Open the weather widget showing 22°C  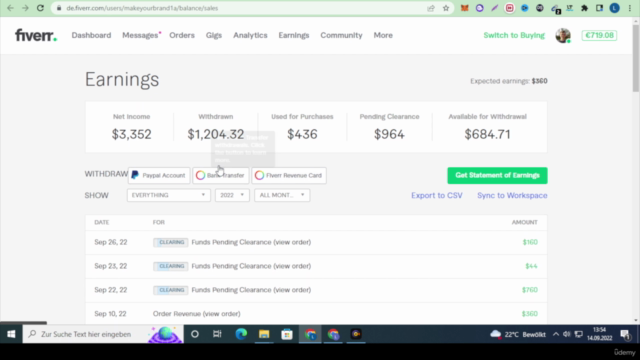pyautogui.click(x=518, y=334)
